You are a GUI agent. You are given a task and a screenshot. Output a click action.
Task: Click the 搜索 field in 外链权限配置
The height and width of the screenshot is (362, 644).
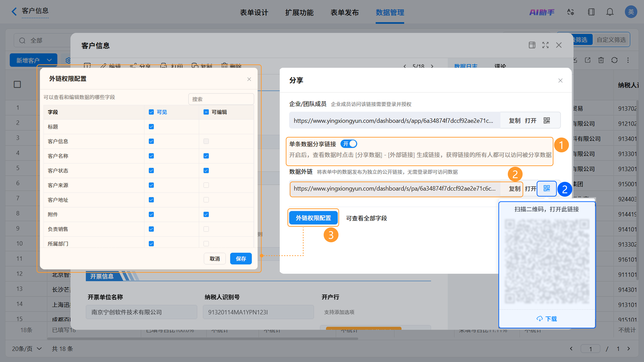(221, 99)
